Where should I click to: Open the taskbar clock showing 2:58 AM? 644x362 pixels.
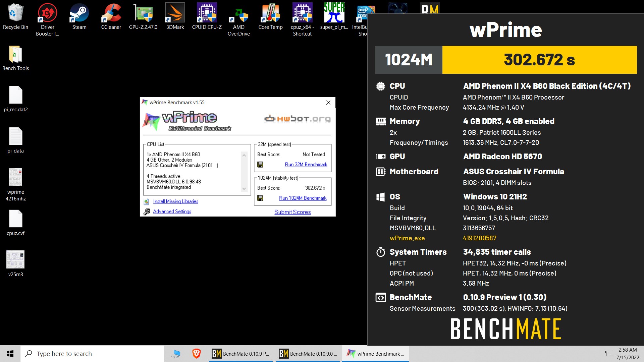coord(628,354)
